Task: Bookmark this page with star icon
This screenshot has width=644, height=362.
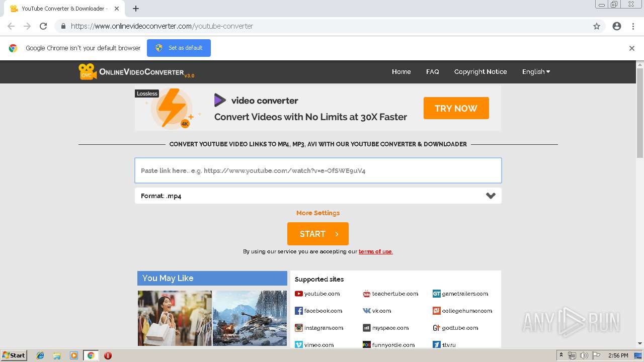Action: pos(597,26)
